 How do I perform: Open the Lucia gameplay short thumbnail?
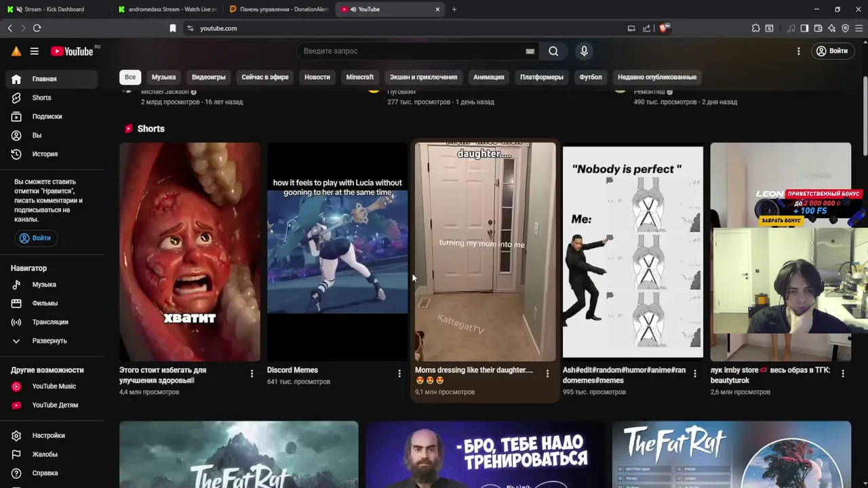[x=337, y=251]
